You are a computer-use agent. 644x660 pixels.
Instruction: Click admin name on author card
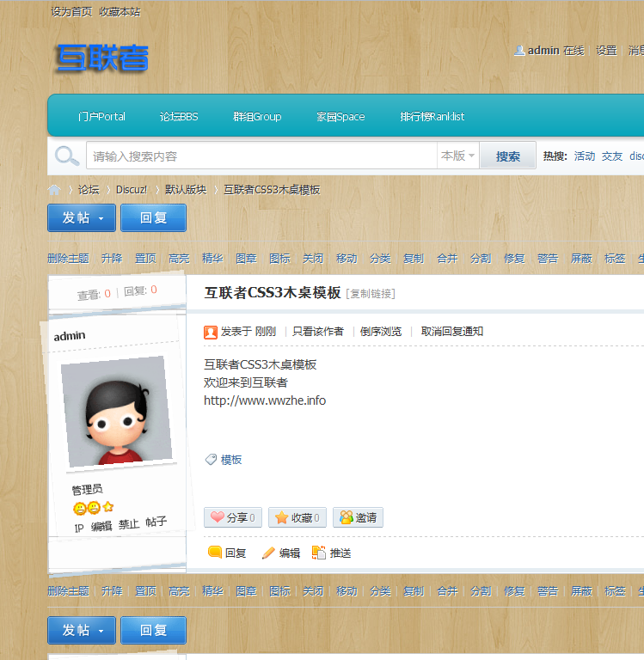pyautogui.click(x=70, y=336)
